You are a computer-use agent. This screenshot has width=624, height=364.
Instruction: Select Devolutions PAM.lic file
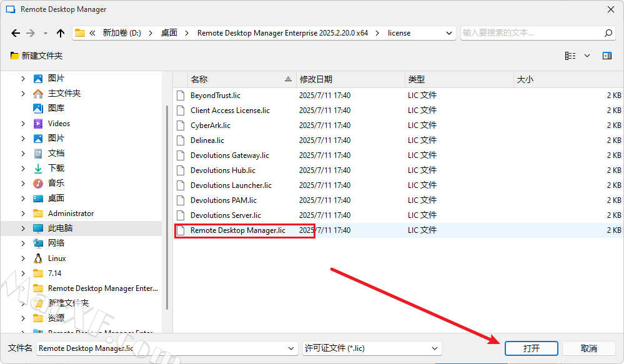[x=224, y=200]
